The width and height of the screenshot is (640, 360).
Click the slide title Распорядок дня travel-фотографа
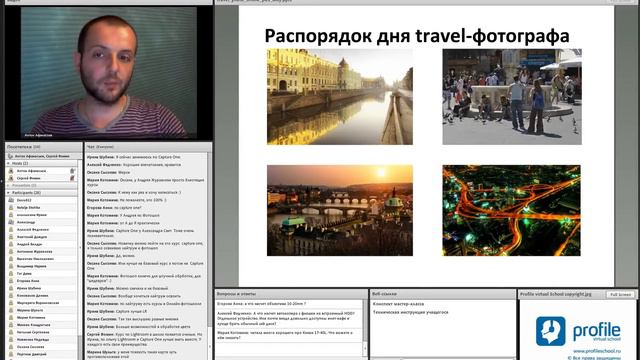(417, 36)
